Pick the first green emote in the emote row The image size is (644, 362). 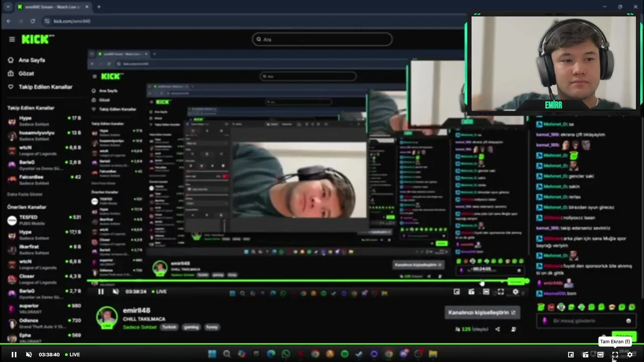coord(541,307)
